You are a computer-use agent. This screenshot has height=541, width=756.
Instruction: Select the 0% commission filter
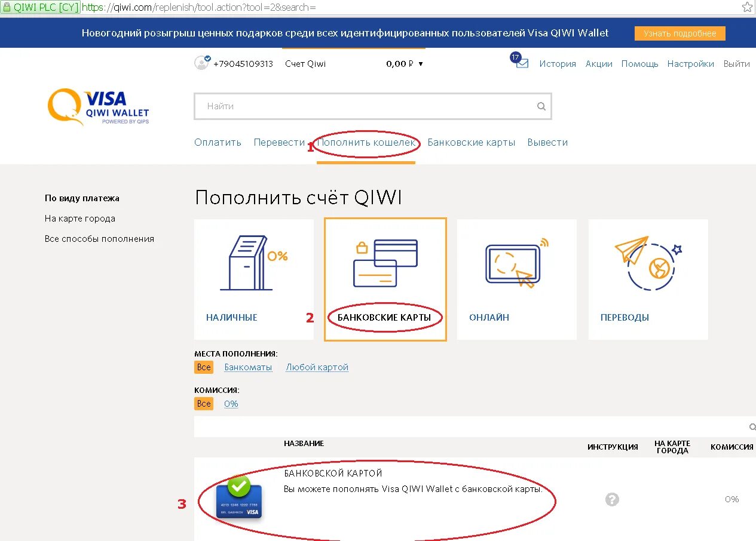(x=231, y=404)
